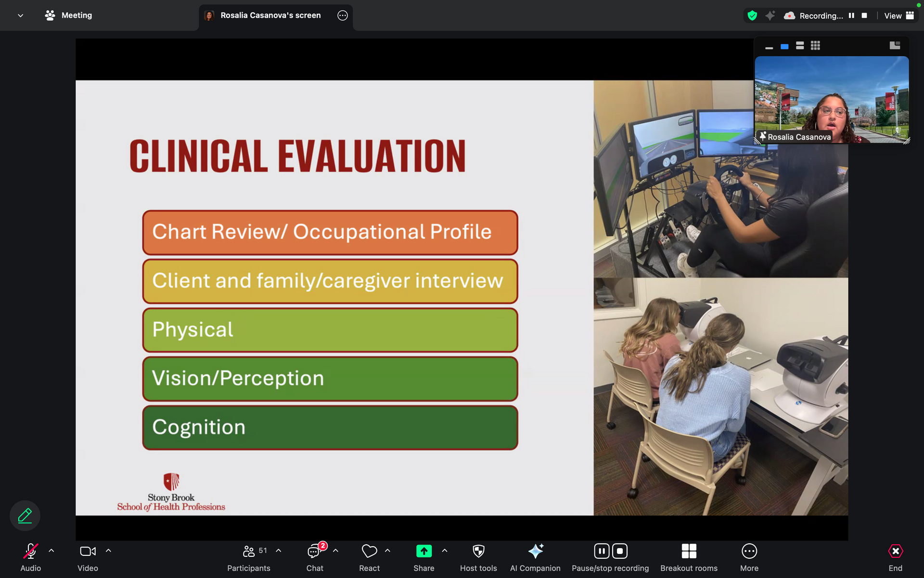Open the Participants panel
The height and width of the screenshot is (578, 924).
[x=249, y=552]
